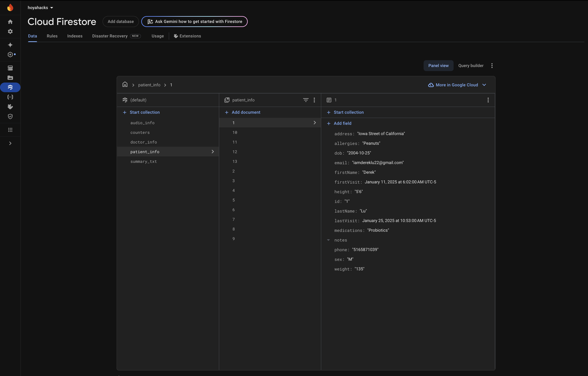Open project settings gear icon

coord(10,31)
